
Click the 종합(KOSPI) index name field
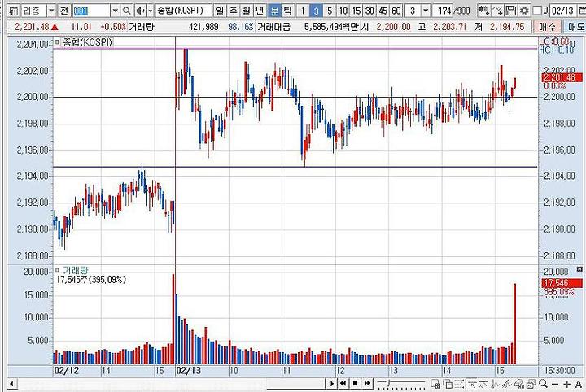(183, 11)
